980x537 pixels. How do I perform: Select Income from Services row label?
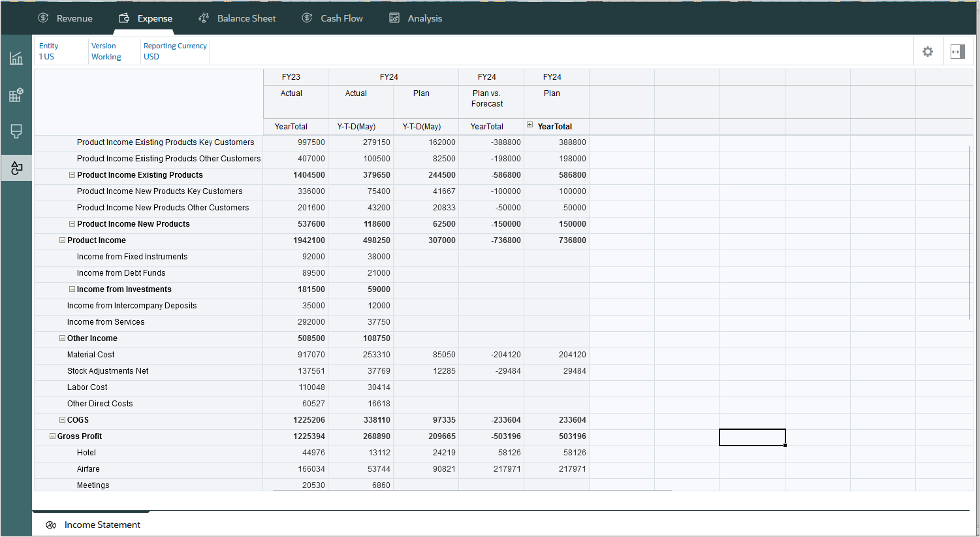[x=106, y=322]
